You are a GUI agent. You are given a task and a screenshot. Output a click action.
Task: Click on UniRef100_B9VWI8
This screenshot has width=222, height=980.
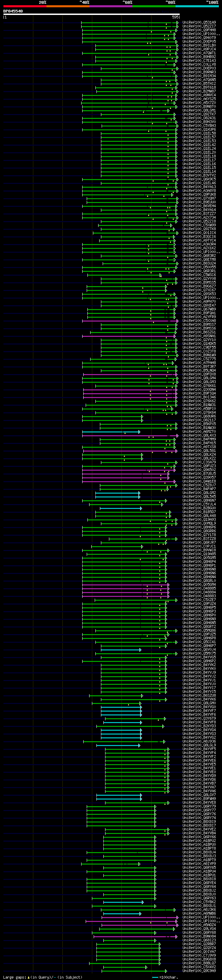click(x=199, y=550)
